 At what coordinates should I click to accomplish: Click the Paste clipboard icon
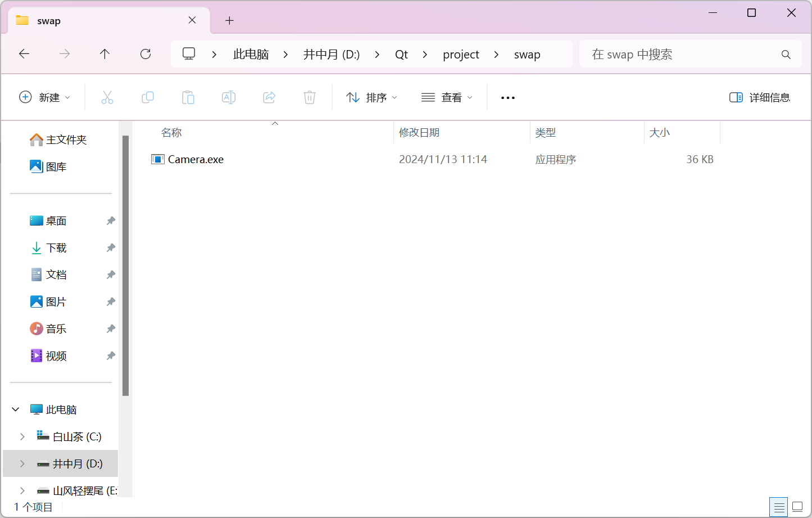pyautogui.click(x=188, y=97)
